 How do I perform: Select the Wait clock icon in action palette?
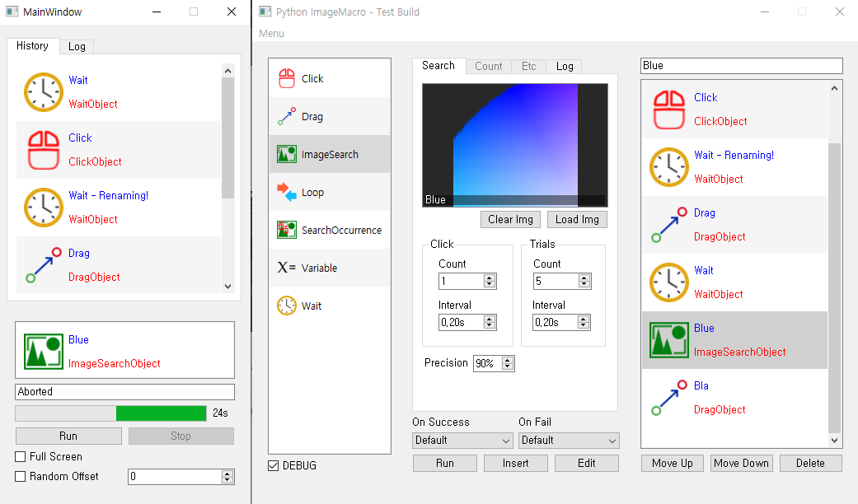[287, 306]
